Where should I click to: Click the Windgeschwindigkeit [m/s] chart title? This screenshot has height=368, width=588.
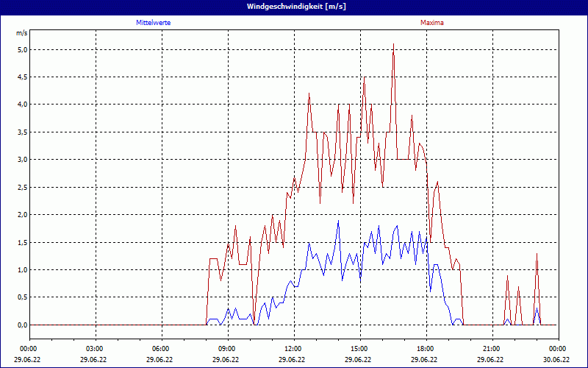click(x=293, y=7)
